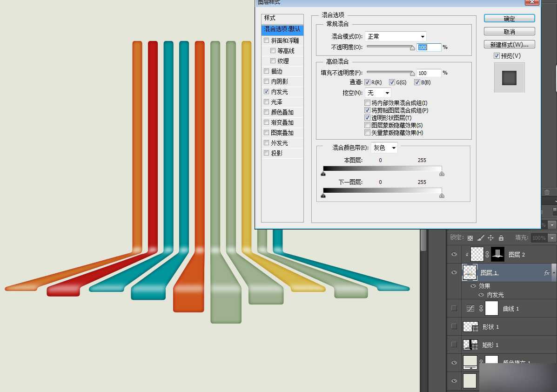Select 样式 header in styles list
Viewport: 557px width, 392px height.
[282, 18]
